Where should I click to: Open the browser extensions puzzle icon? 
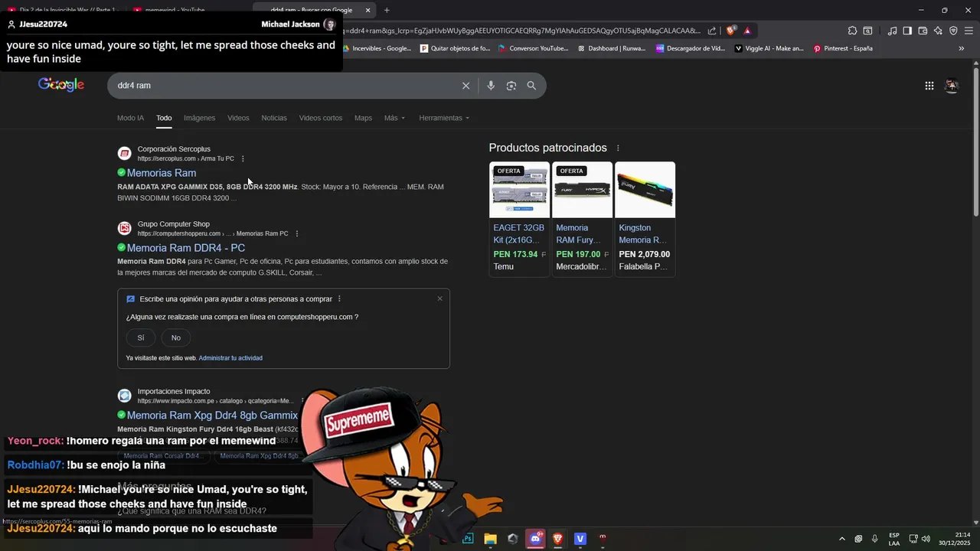(852, 31)
